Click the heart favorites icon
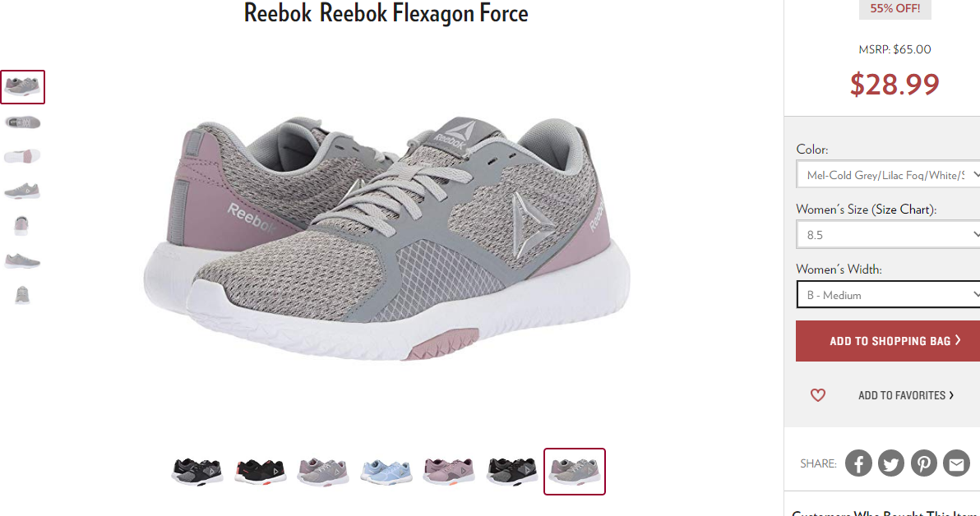 817,395
